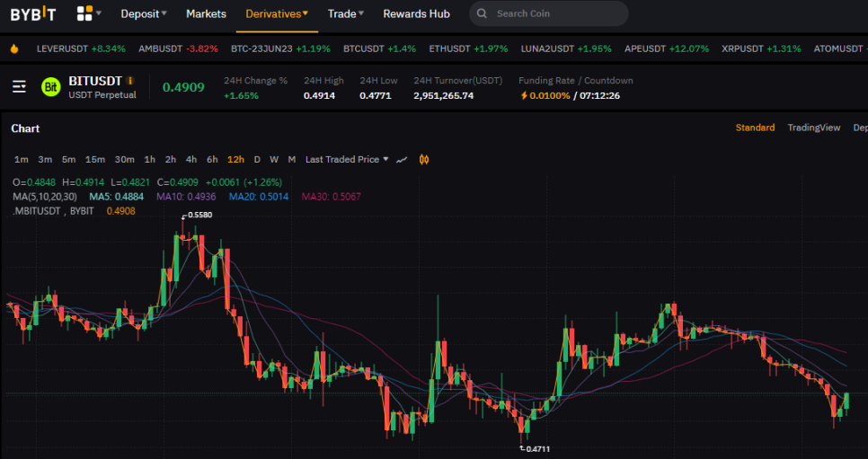Screen dimensions: 868x459
Task: Open the Last Traded Price dropdown
Action: coord(347,160)
